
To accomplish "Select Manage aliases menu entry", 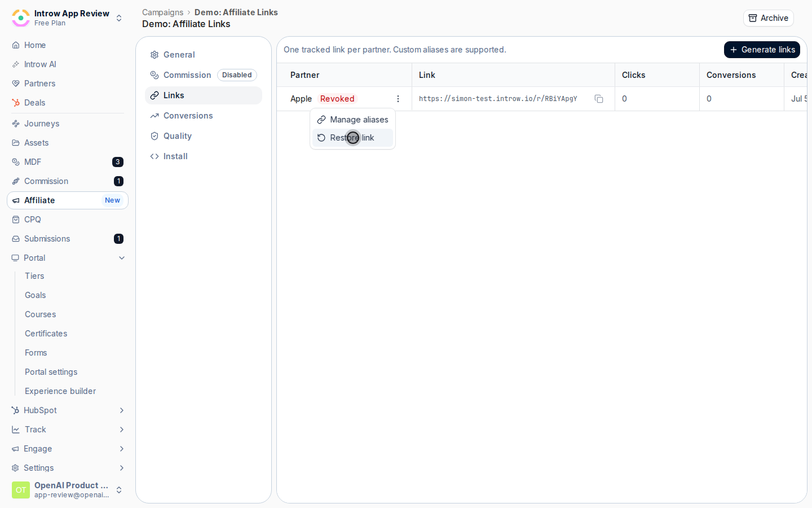I will point(352,120).
